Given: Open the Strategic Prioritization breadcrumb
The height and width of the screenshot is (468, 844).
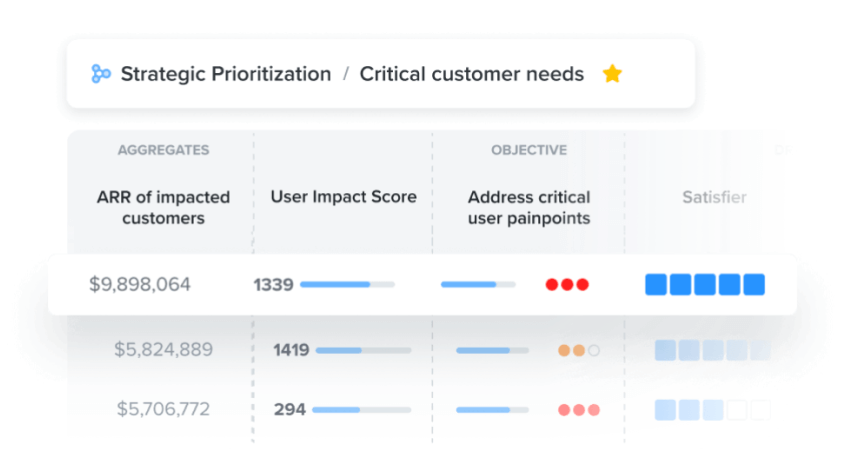Looking at the screenshot, I should point(226,74).
